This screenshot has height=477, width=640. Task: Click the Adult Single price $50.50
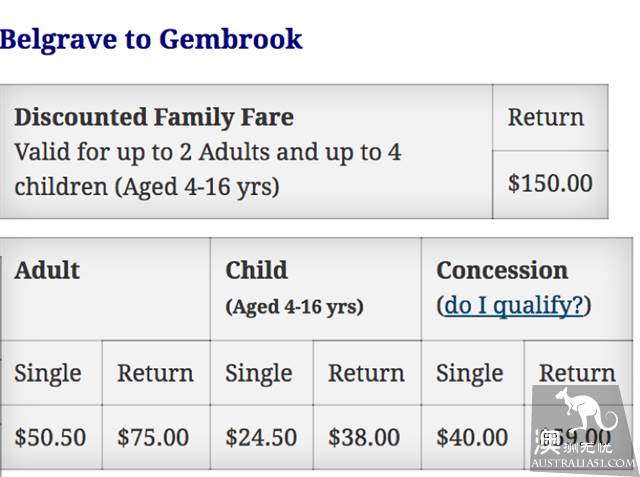point(50,437)
